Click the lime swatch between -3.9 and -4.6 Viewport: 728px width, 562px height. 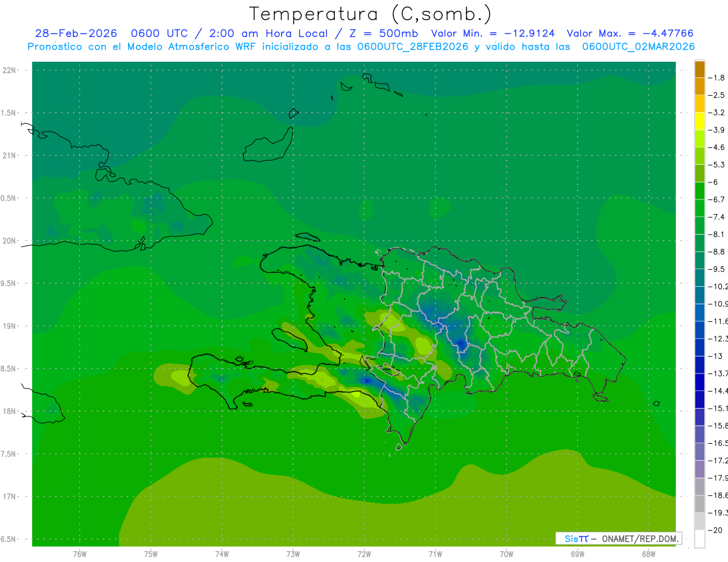[699, 139]
